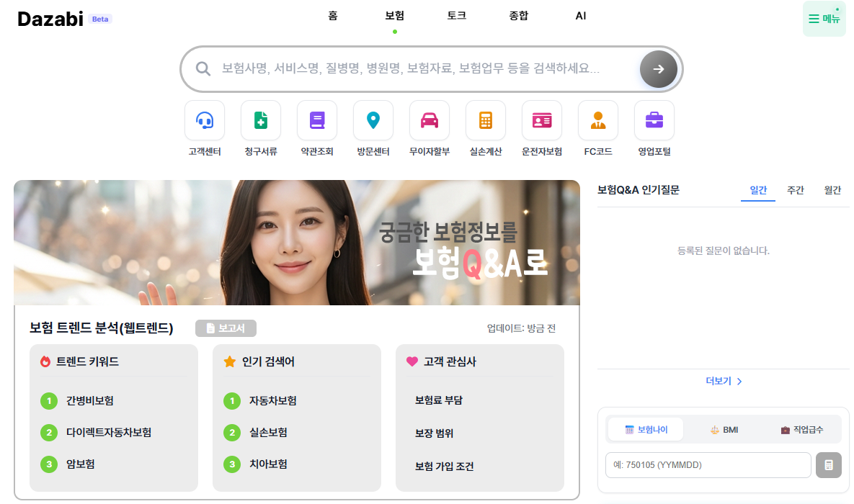Click the 약관조회 book icon
854x504 pixels.
tap(317, 120)
